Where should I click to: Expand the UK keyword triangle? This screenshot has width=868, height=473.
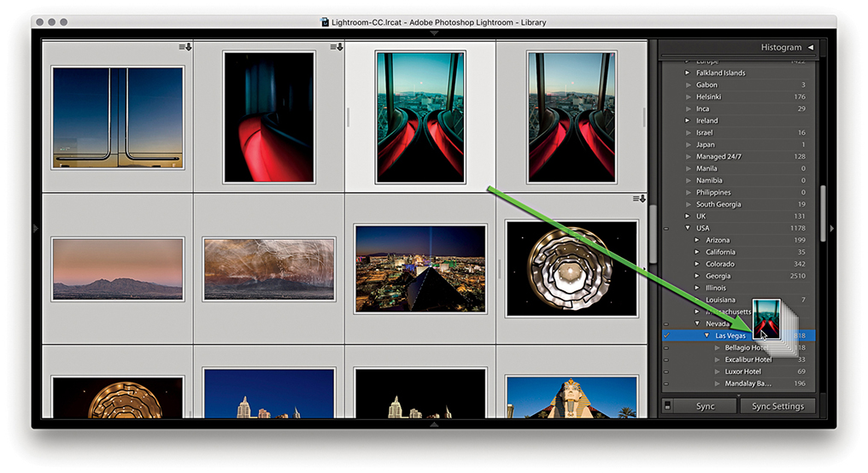point(688,216)
